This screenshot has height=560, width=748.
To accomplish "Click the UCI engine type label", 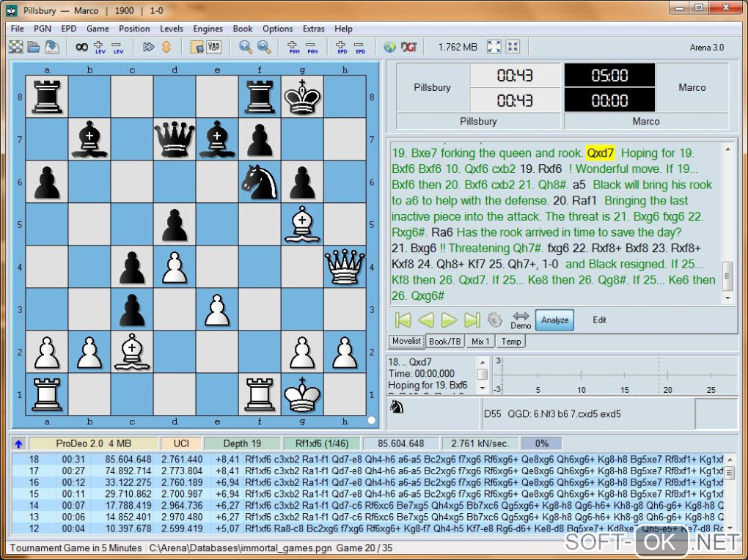I will [x=181, y=443].
